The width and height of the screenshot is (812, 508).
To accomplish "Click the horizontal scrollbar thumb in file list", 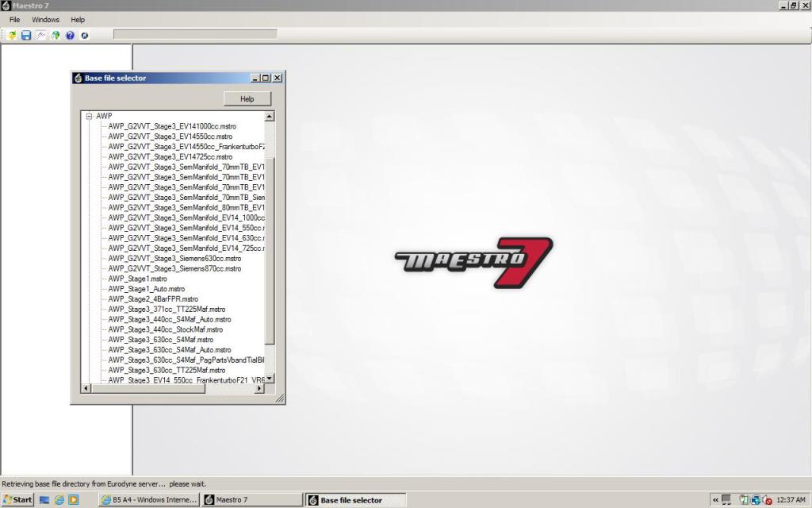I will (x=148, y=388).
